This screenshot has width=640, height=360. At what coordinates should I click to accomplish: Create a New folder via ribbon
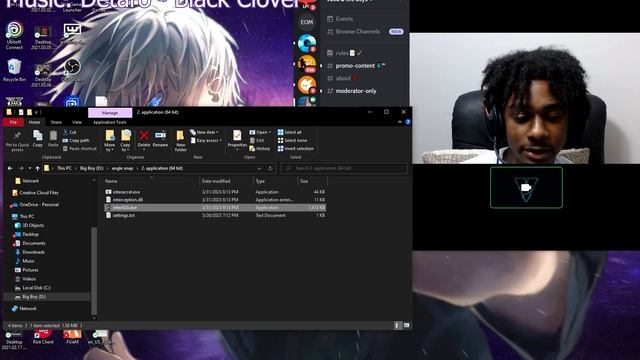pos(180,141)
